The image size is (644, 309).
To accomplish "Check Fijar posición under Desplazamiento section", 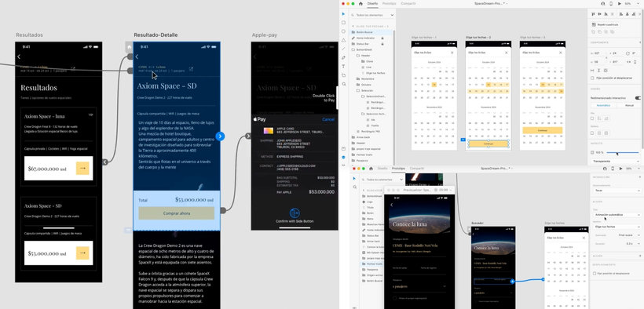I will tap(595, 273).
